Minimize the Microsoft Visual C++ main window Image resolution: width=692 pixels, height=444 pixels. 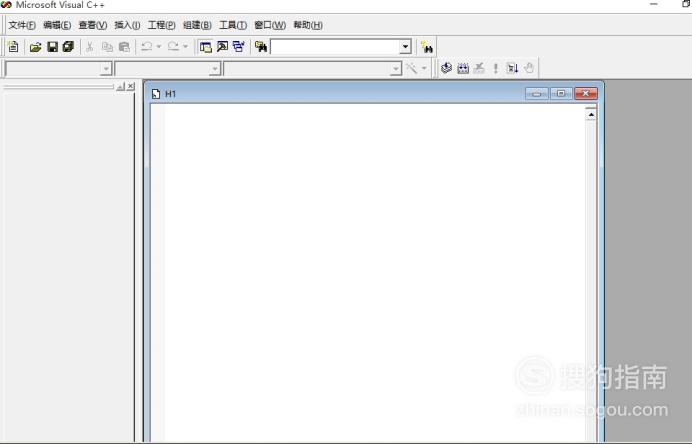coord(654,4)
